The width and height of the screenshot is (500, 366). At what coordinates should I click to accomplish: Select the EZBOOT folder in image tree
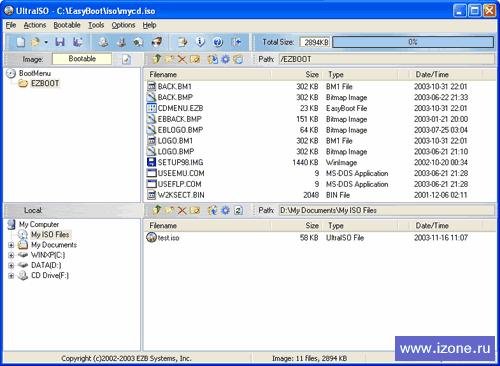click(45, 83)
